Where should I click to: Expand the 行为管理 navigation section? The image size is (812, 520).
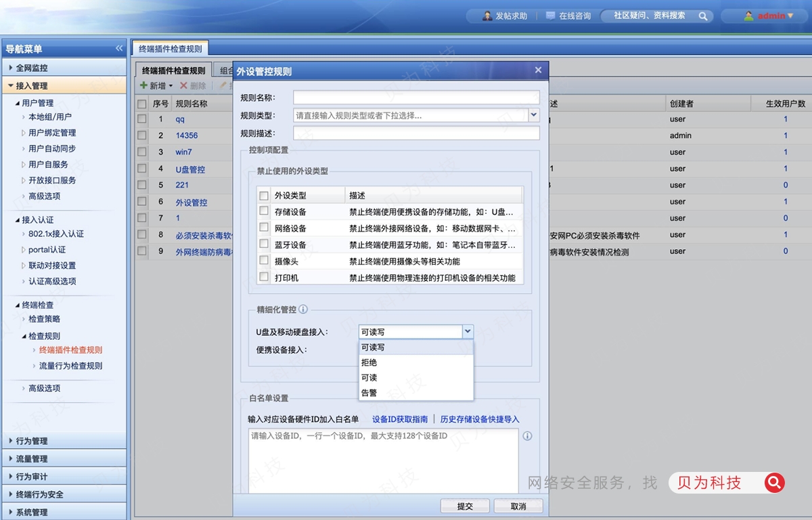point(32,441)
